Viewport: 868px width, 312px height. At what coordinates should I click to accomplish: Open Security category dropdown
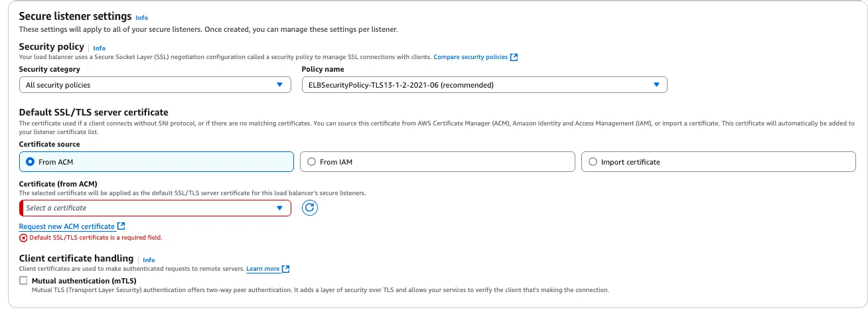pyautogui.click(x=155, y=85)
